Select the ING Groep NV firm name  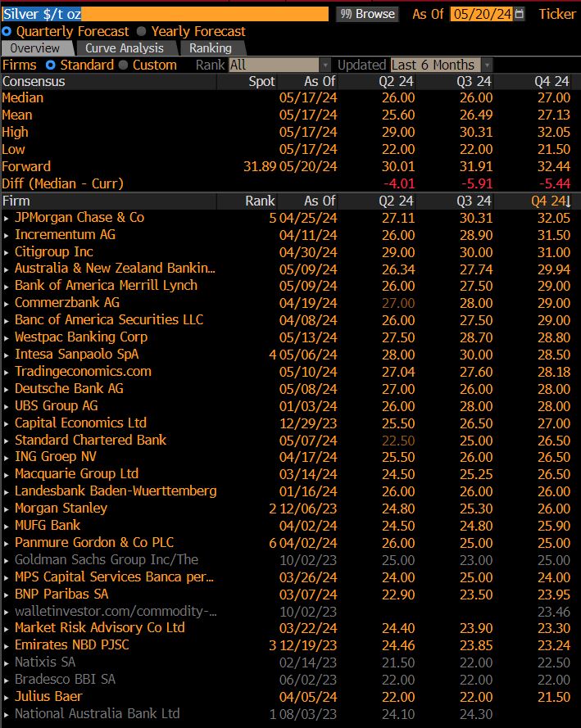click(x=56, y=457)
